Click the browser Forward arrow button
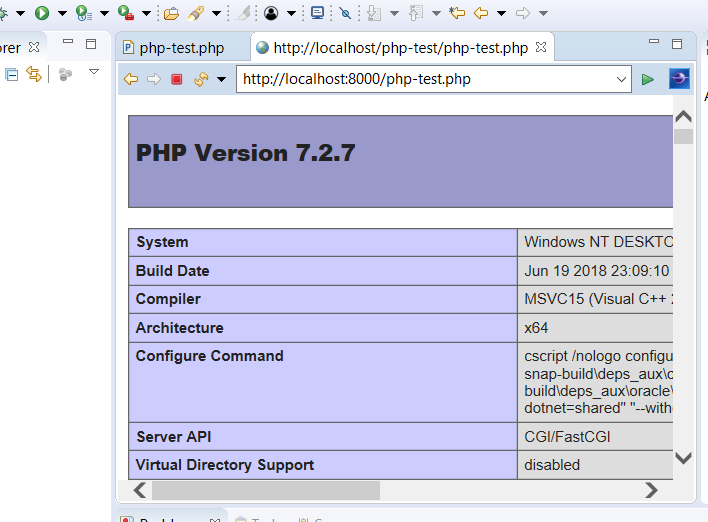Image resolution: width=708 pixels, height=522 pixels. 154,79
